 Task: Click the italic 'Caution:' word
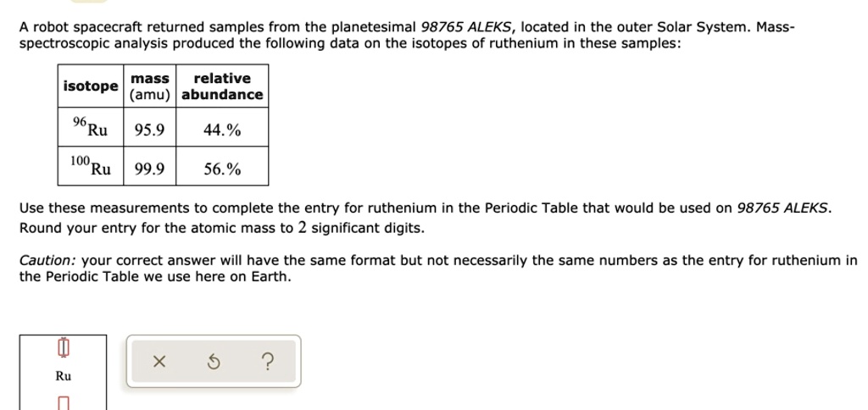45,261
